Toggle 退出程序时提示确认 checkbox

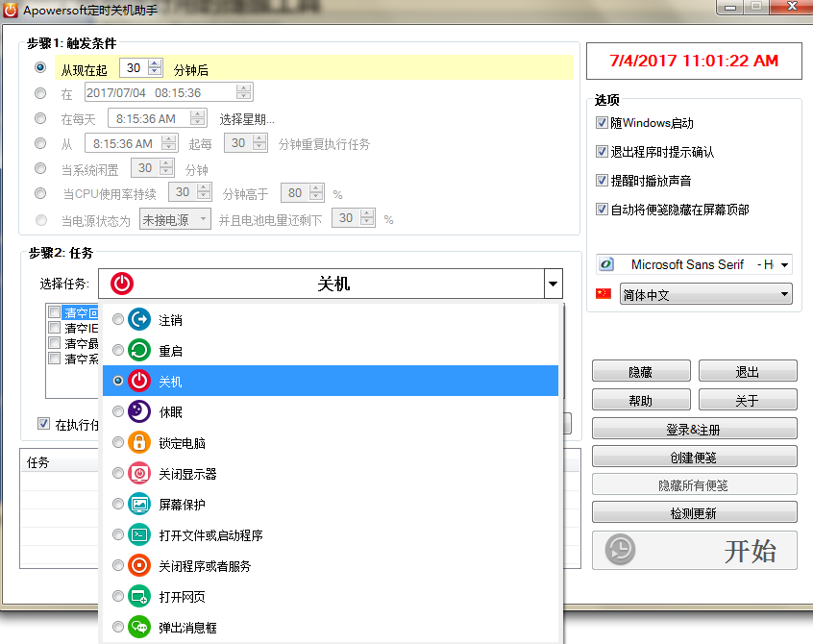pos(602,152)
